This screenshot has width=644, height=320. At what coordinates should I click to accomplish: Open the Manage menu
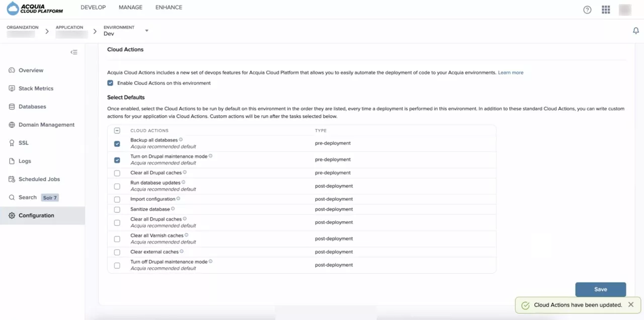coord(130,8)
